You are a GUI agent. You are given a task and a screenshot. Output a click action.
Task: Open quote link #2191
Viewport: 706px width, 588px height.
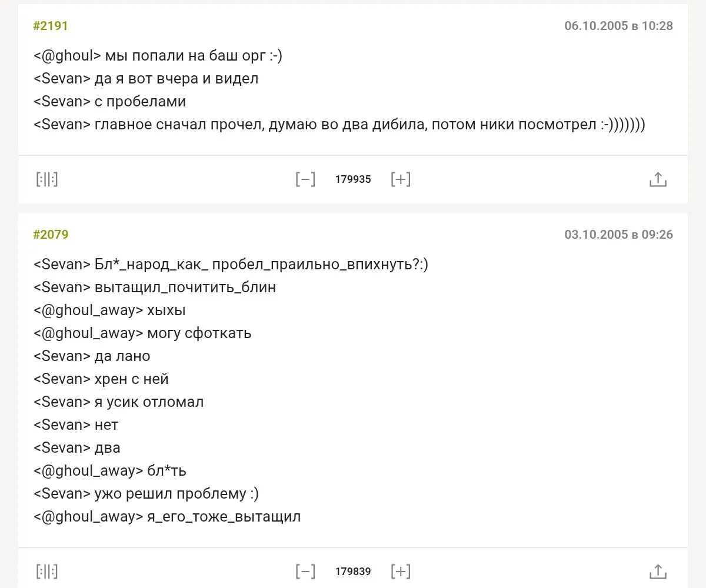point(51,26)
